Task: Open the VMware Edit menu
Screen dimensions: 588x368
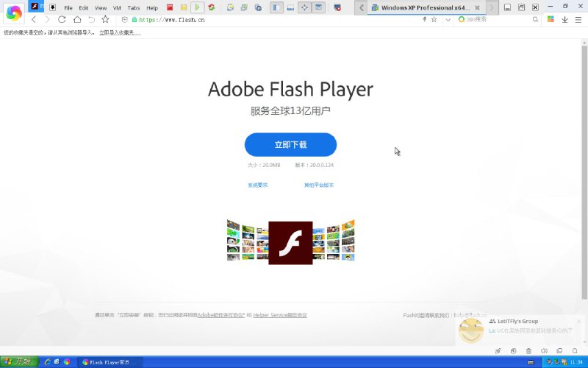Action: click(x=84, y=7)
